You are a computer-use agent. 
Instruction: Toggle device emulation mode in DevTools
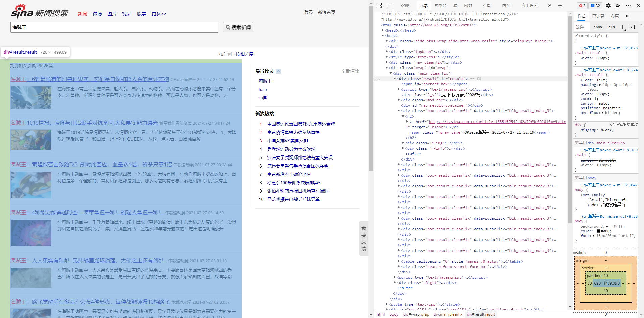tap(389, 5)
